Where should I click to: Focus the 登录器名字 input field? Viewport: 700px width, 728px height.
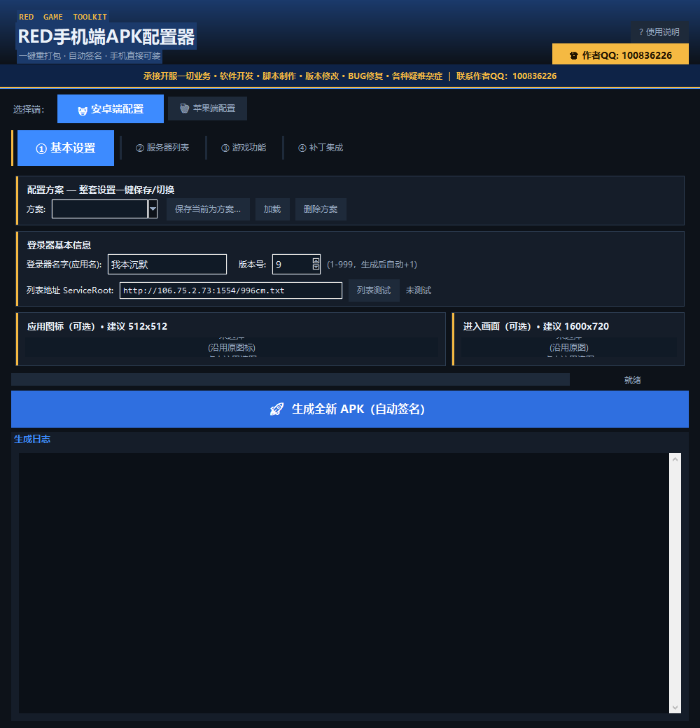click(167, 264)
